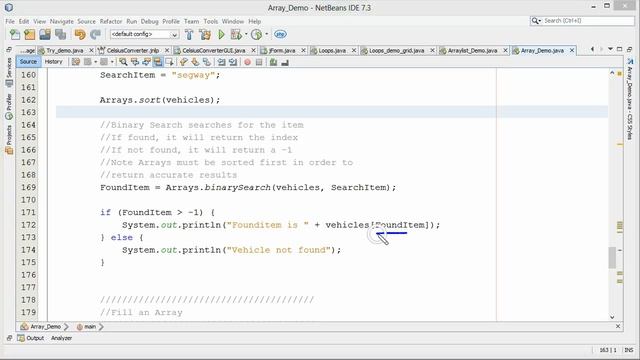Open the Services sidebar panel
This screenshot has height=360, width=640.
[9, 72]
